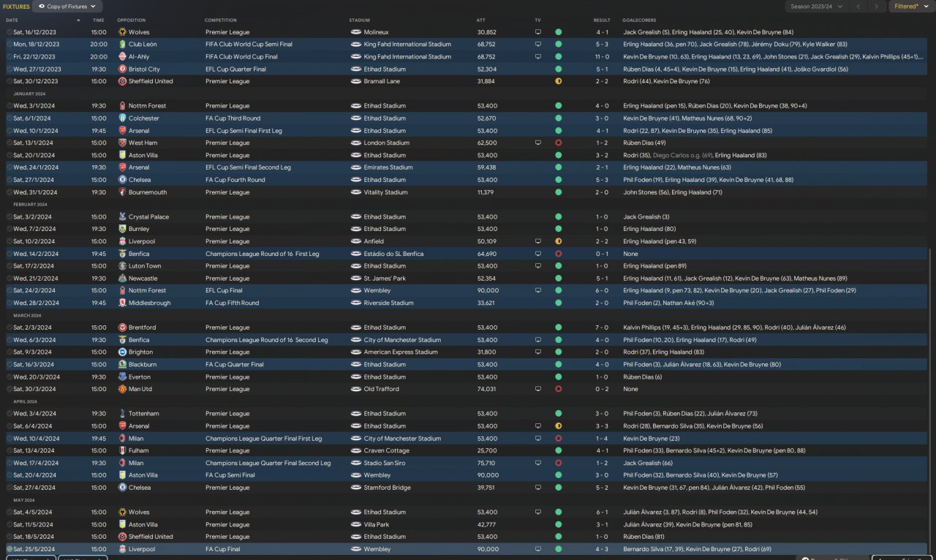Toggle the selection circle for Sat, 16/12/2023
936x560 pixels.
9,32
